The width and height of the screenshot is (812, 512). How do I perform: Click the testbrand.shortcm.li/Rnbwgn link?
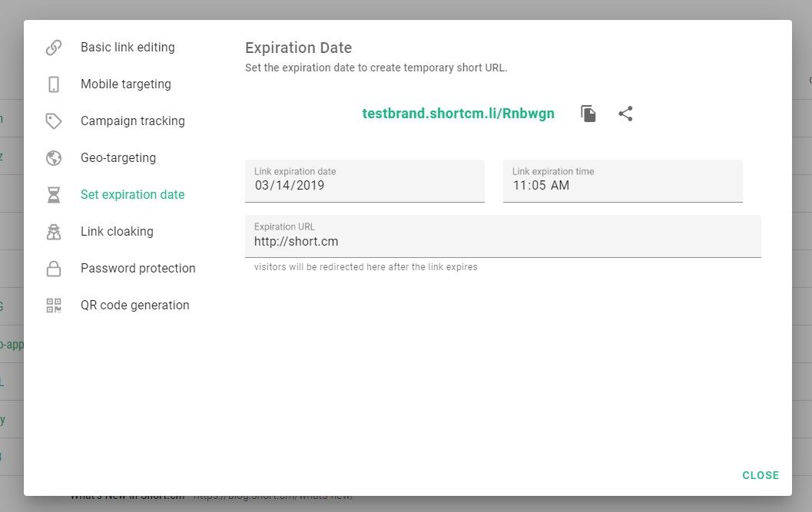[458, 113]
